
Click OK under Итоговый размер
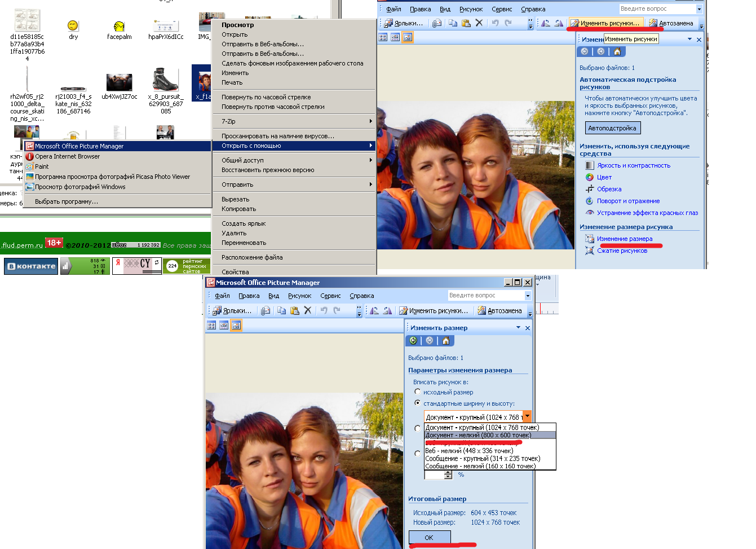click(429, 537)
